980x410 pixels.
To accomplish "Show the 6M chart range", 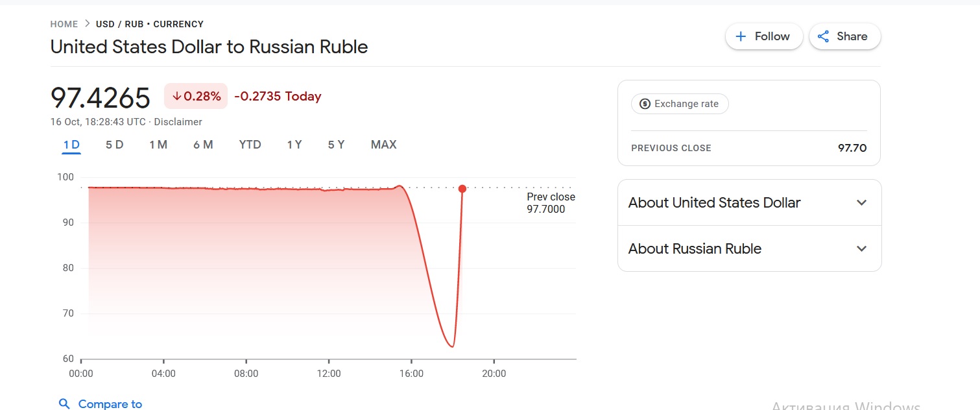I will pos(203,145).
